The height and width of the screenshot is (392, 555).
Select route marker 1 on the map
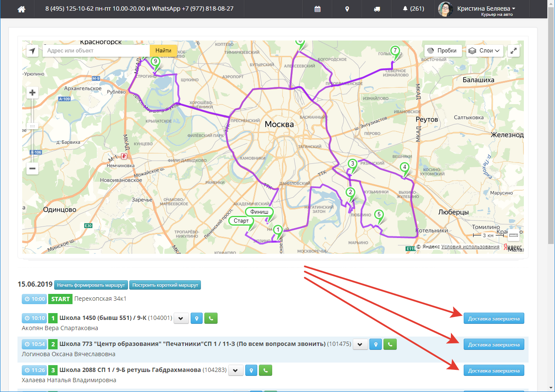point(278,230)
